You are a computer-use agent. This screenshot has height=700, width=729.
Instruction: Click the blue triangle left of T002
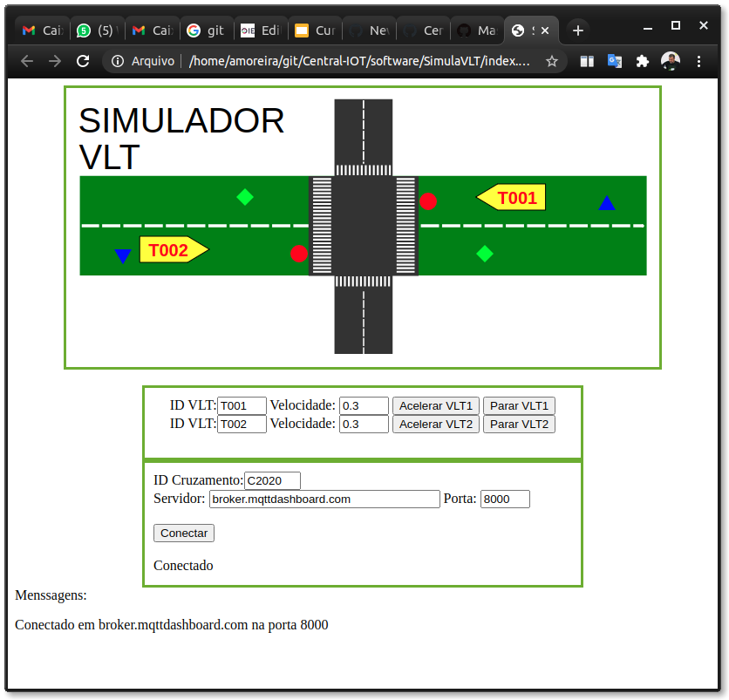(x=123, y=255)
